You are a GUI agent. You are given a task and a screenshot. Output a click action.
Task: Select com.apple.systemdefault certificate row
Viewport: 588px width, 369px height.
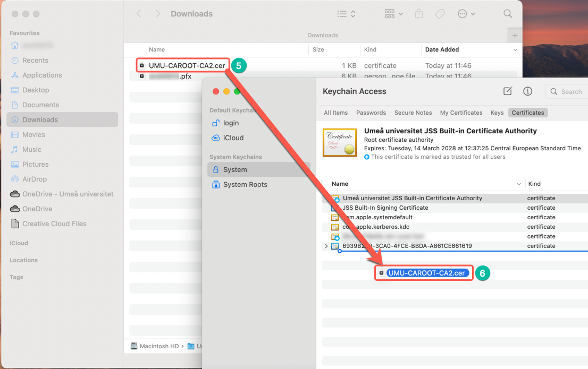tap(455, 217)
